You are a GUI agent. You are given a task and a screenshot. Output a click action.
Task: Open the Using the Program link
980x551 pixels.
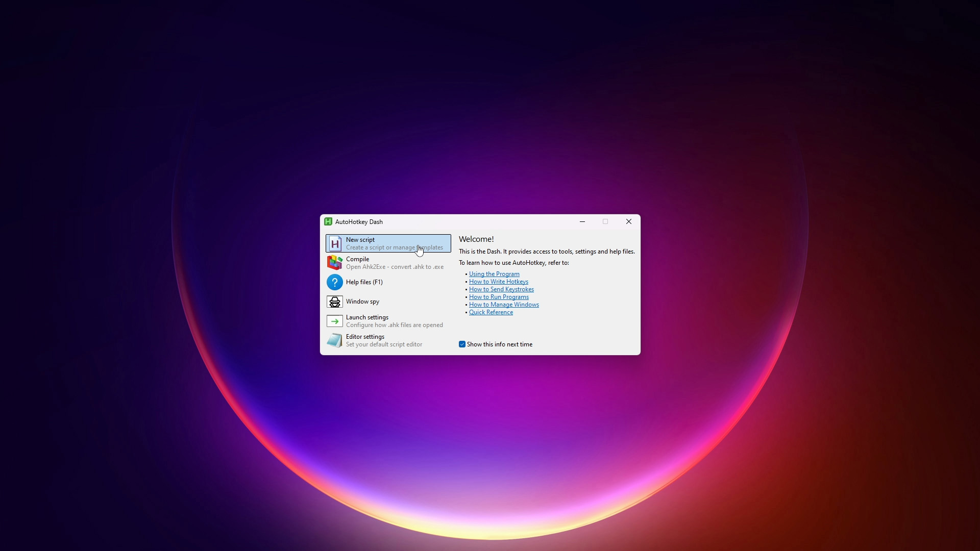click(x=494, y=274)
